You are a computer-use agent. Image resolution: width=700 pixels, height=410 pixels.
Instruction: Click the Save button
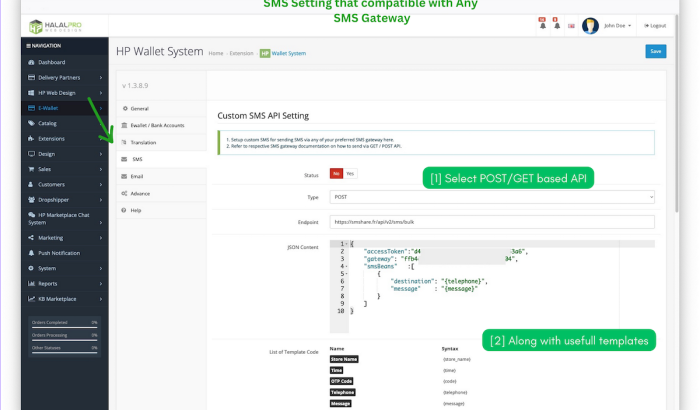click(x=655, y=51)
